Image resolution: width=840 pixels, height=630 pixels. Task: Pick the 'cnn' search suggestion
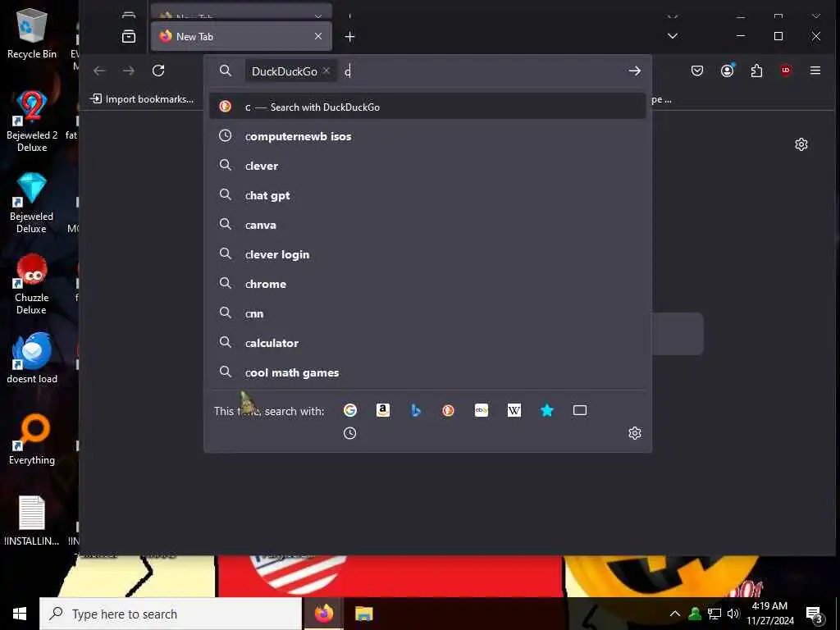(x=427, y=313)
